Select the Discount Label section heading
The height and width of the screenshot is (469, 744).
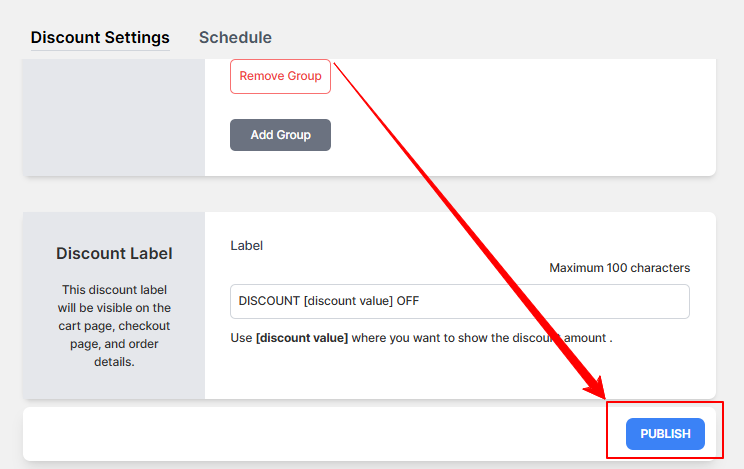114,253
